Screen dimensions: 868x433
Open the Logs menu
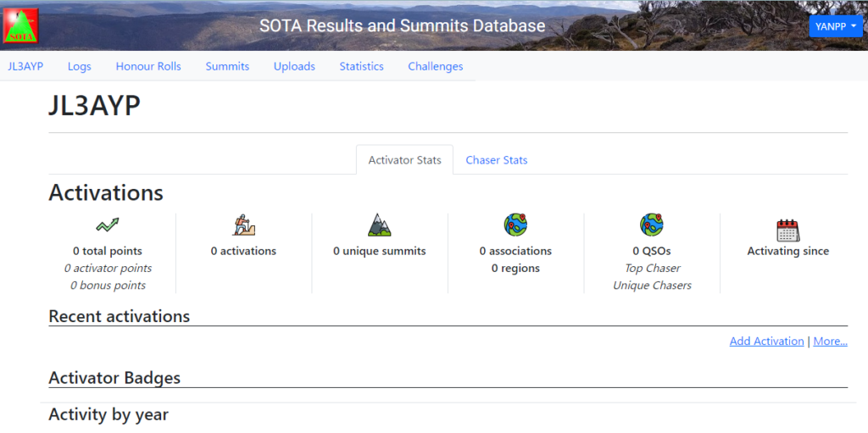point(79,66)
